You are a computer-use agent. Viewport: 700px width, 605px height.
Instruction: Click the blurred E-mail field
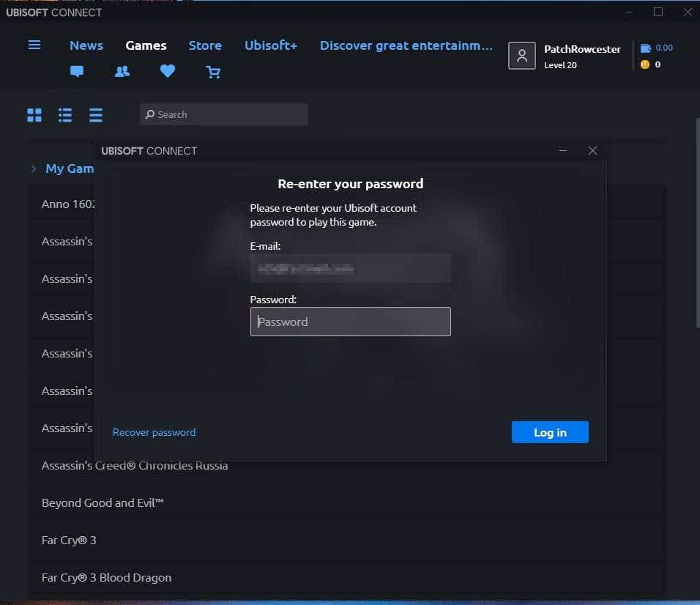coord(351,268)
